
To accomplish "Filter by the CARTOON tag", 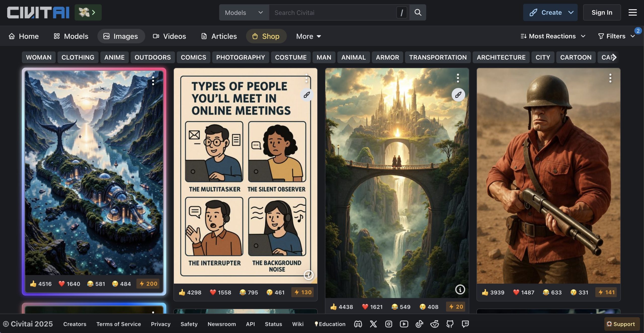I will (x=576, y=57).
